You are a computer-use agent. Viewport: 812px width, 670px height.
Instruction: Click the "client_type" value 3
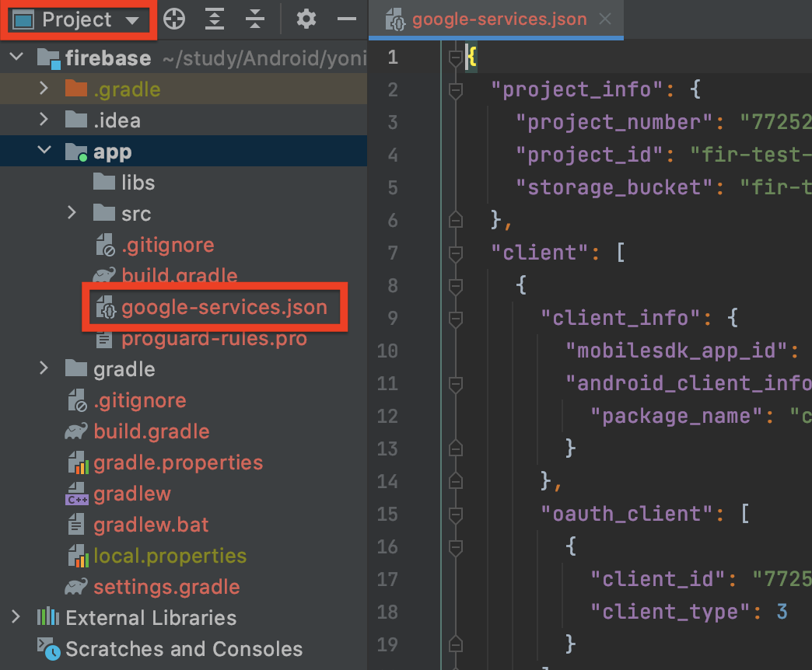click(782, 612)
